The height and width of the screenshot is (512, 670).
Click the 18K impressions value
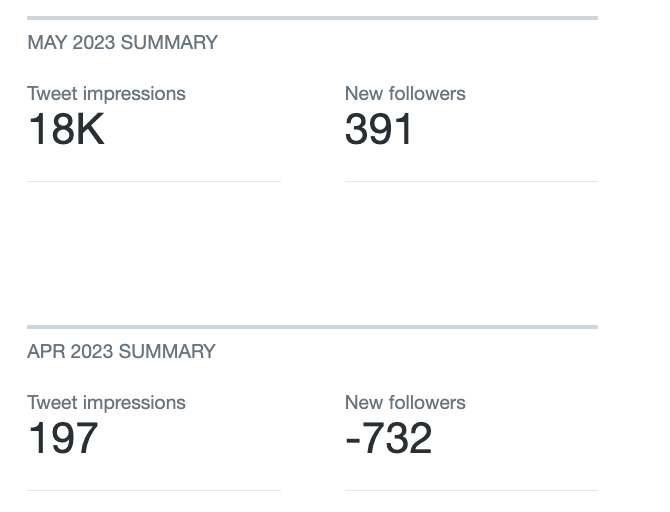click(x=65, y=130)
